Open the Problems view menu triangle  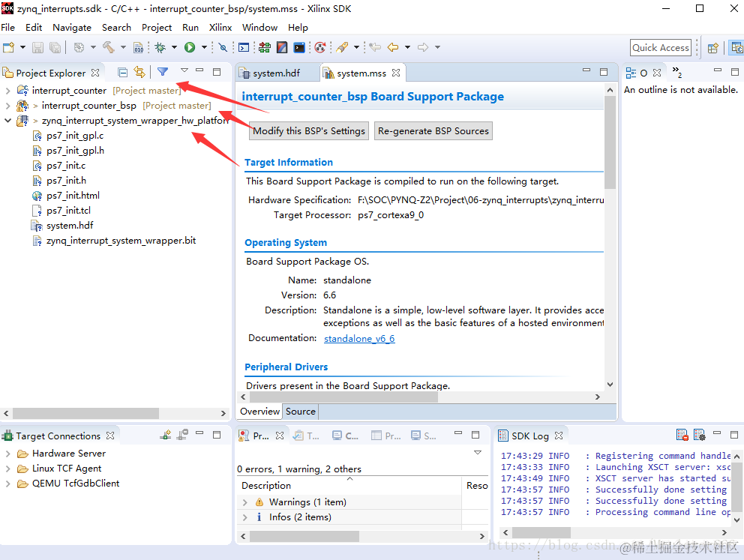(478, 452)
